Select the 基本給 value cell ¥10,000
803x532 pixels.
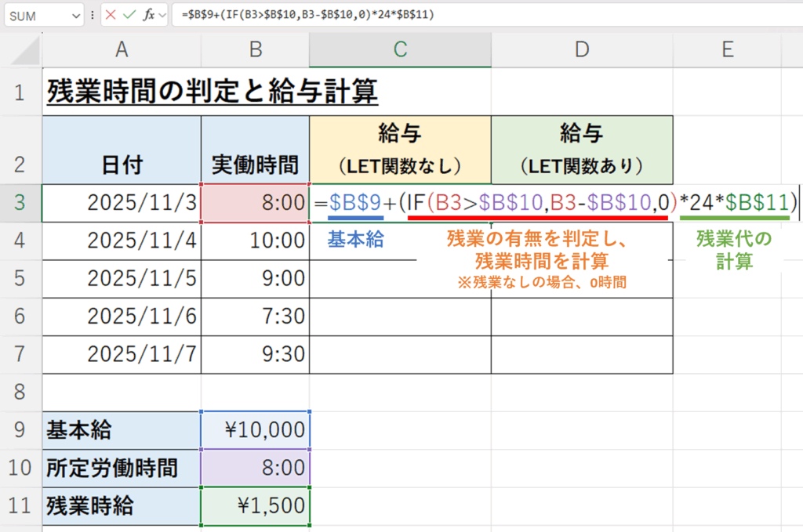coord(256,429)
